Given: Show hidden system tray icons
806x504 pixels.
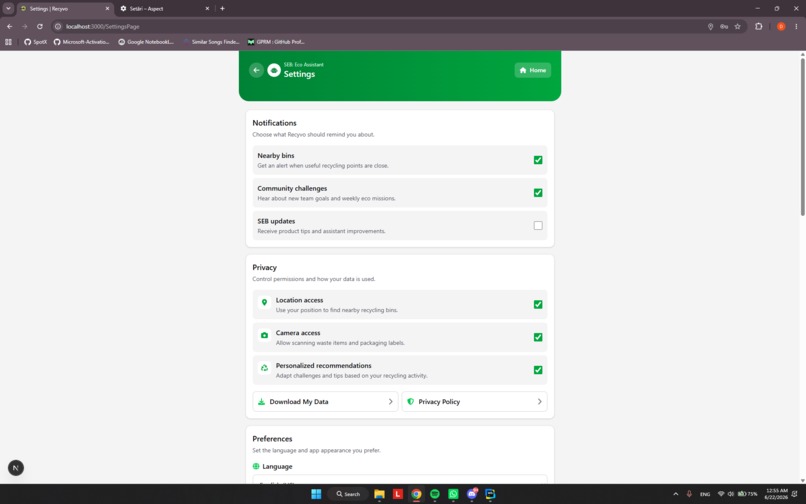Looking at the screenshot, I should [675, 494].
